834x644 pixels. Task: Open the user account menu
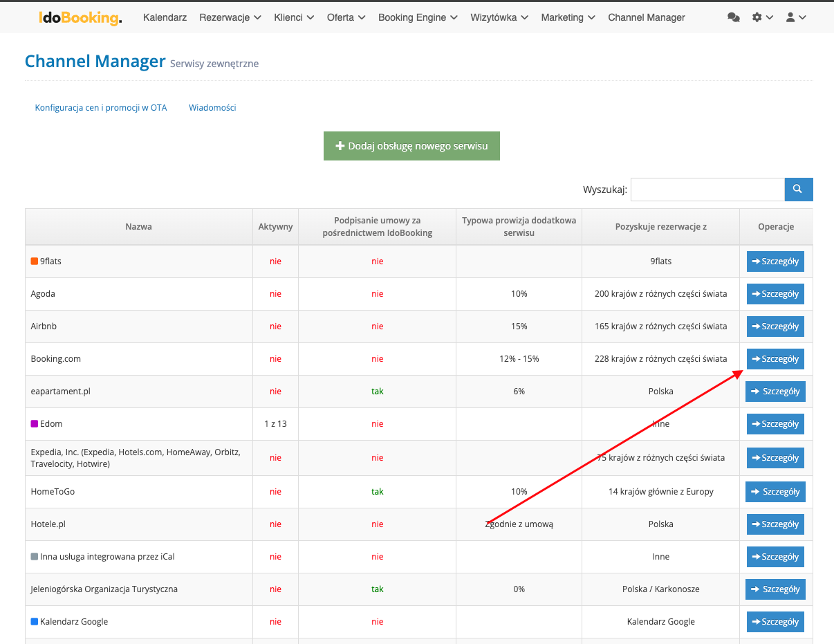(796, 17)
